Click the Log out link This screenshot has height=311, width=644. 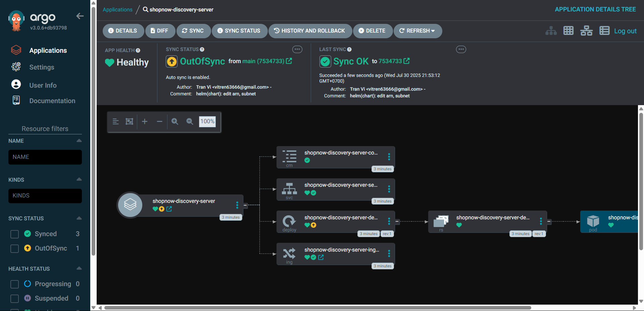click(625, 31)
